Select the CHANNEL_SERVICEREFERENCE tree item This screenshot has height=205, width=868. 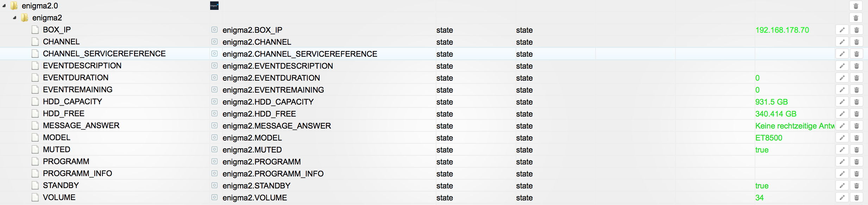pyautogui.click(x=104, y=54)
